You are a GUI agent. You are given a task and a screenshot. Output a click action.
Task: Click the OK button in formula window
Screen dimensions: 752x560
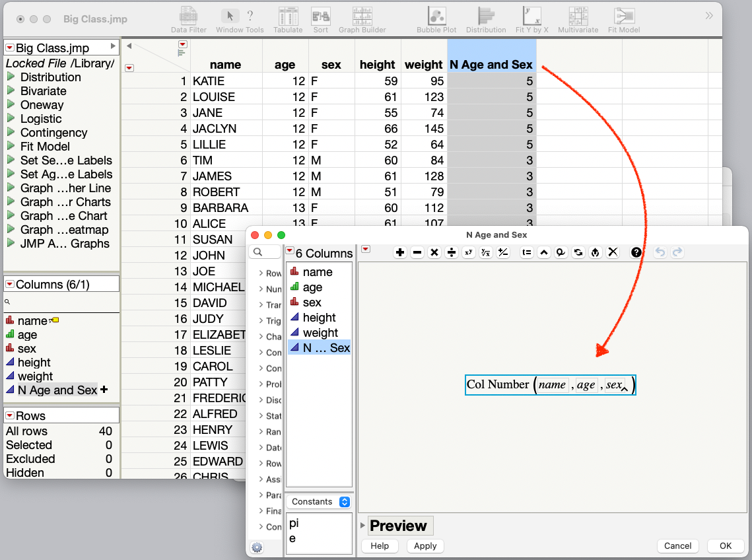(725, 546)
